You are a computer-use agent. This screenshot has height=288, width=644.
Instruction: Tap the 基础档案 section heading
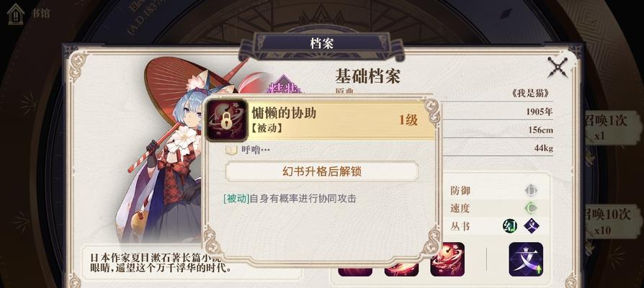(367, 76)
